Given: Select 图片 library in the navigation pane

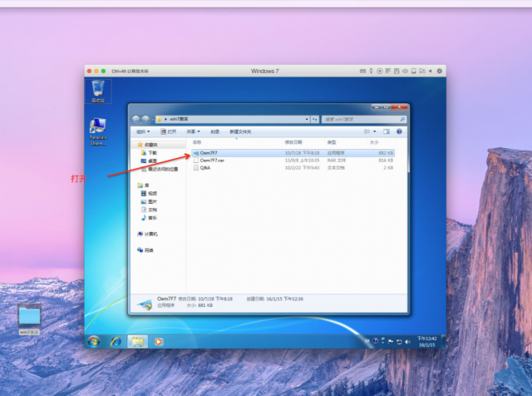Looking at the screenshot, I should 149,201.
